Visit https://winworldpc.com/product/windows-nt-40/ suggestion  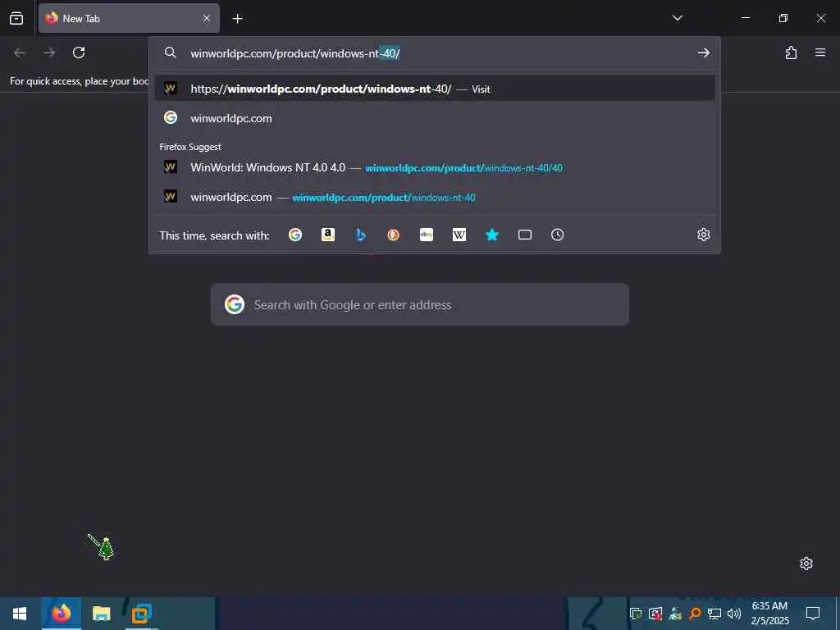[435, 89]
